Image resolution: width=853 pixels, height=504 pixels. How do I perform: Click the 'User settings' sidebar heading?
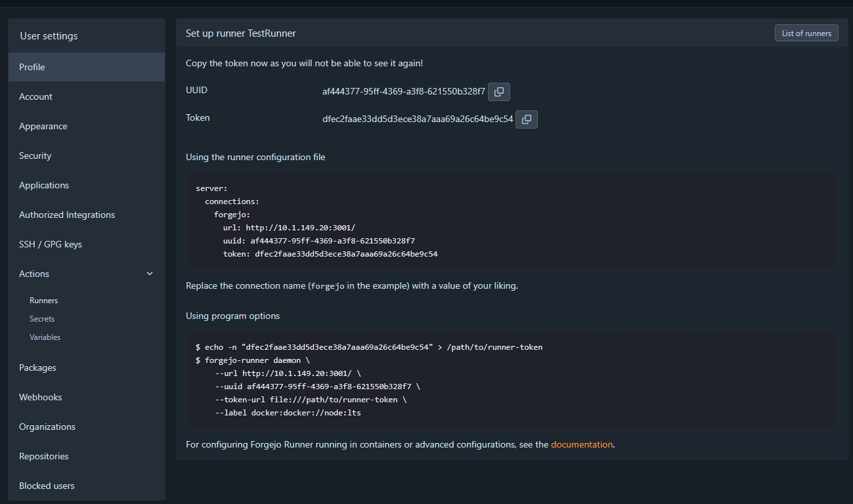pyautogui.click(x=49, y=36)
